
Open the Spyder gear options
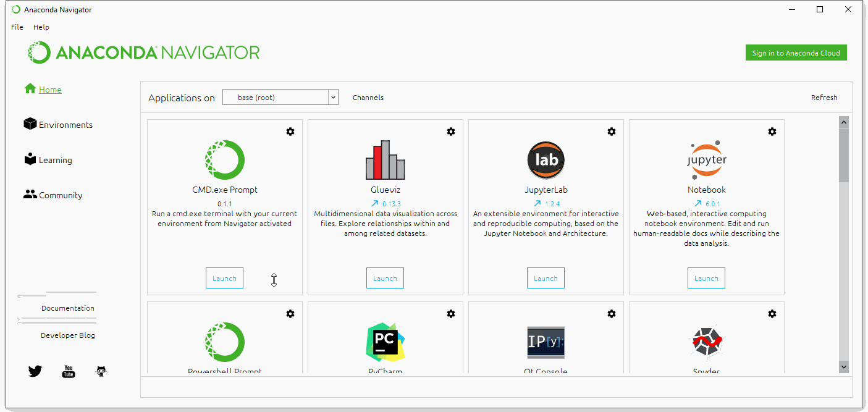(x=772, y=314)
